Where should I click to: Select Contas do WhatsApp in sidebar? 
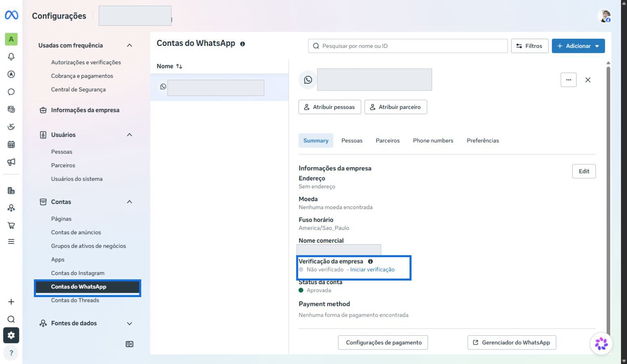[88, 287]
